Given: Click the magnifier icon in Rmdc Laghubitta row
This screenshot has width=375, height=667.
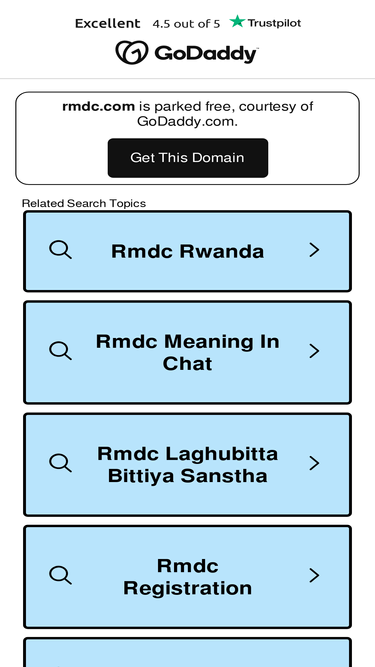Looking at the screenshot, I should click(x=60, y=463).
